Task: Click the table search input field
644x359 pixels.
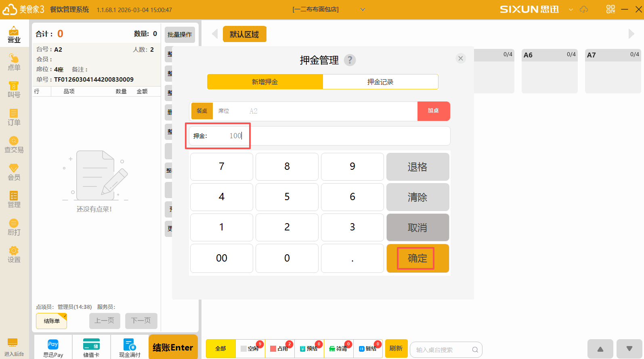Action: 442,350
